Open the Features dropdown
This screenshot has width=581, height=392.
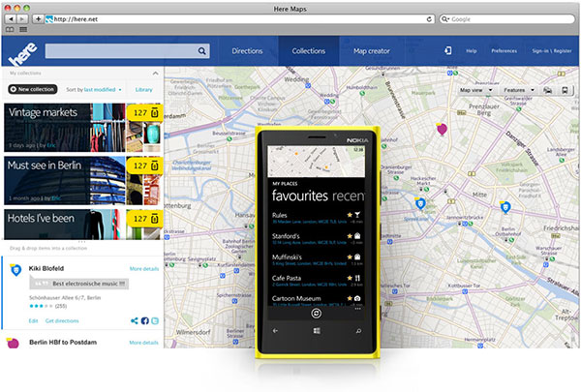click(x=519, y=90)
